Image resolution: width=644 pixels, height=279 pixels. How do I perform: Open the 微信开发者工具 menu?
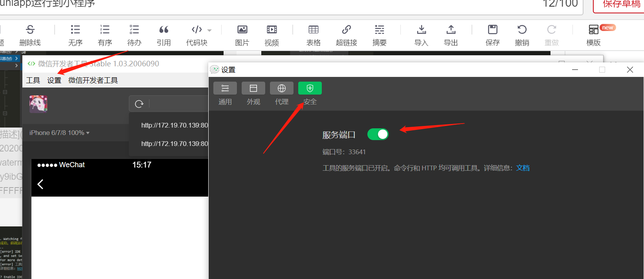click(x=93, y=80)
